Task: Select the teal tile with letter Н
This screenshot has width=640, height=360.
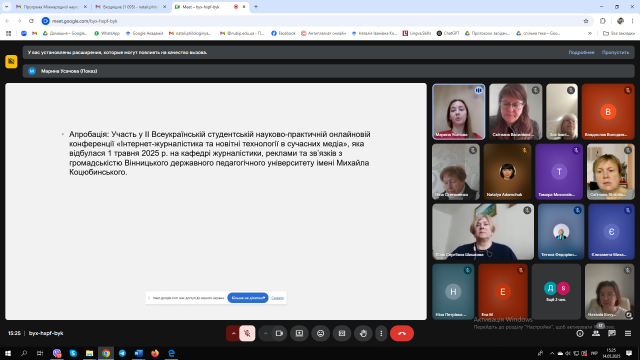Action: click(453, 291)
